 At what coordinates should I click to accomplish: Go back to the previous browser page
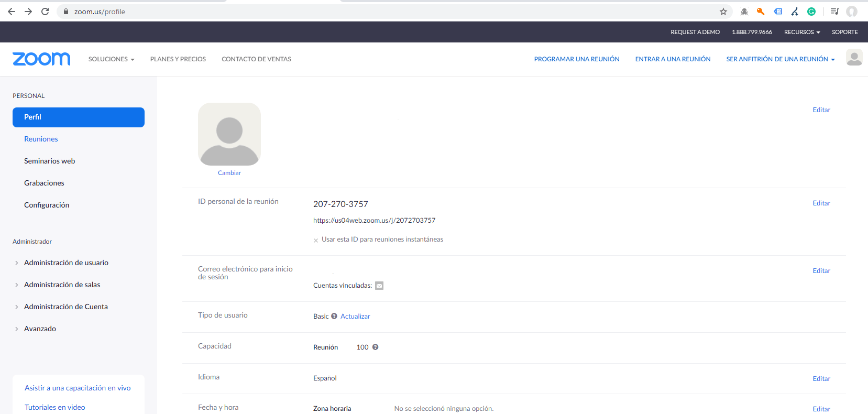coord(12,12)
